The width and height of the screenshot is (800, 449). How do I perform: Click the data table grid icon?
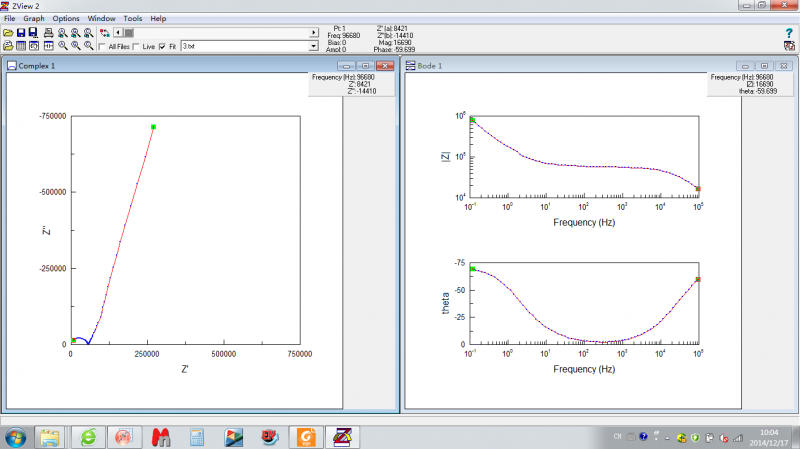pyautogui.click(x=21, y=46)
